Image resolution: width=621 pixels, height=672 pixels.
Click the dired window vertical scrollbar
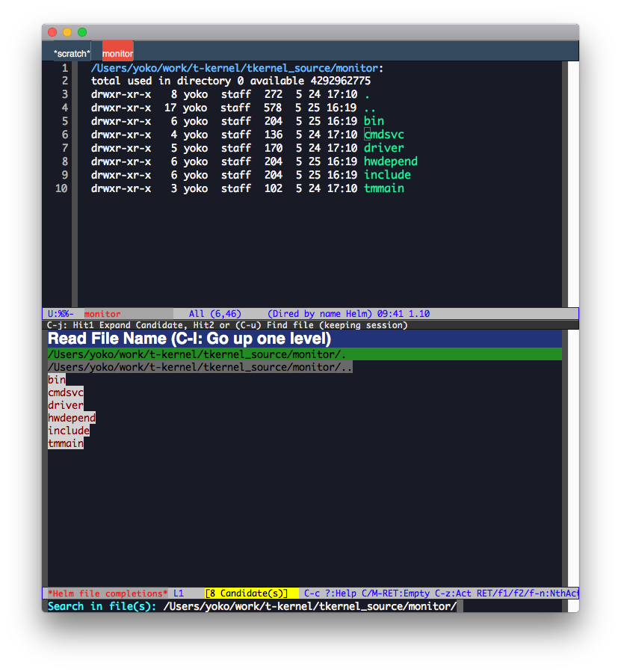565,185
